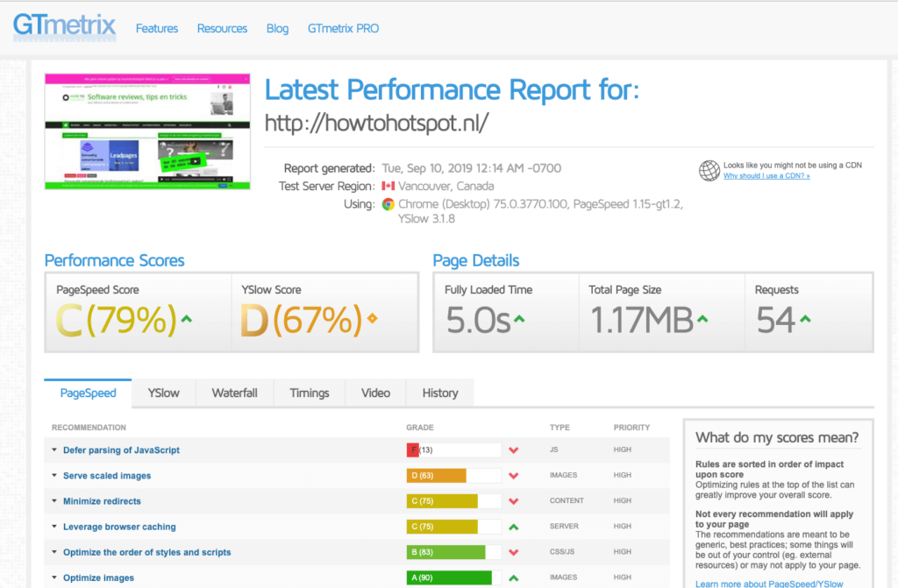Click the green arrow beside PageSpeed Score
Screen dimensions: 898x588
[186, 319]
